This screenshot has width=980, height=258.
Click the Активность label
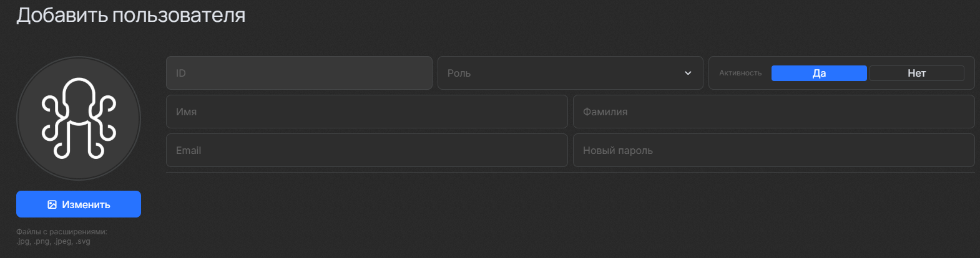(740, 74)
